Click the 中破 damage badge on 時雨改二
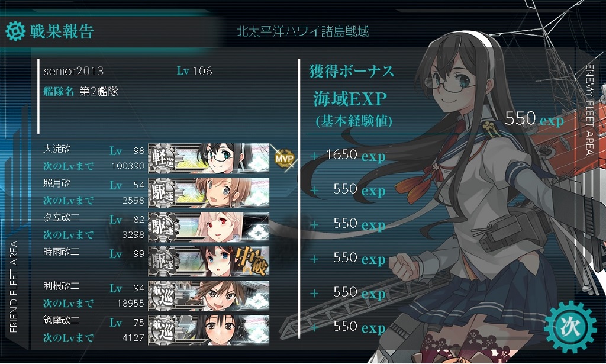This screenshot has width=606, height=364. tap(253, 261)
